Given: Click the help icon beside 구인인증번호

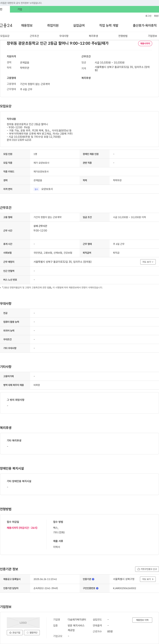Looking at the screenshot, I should pyautogui.click(x=97, y=588).
